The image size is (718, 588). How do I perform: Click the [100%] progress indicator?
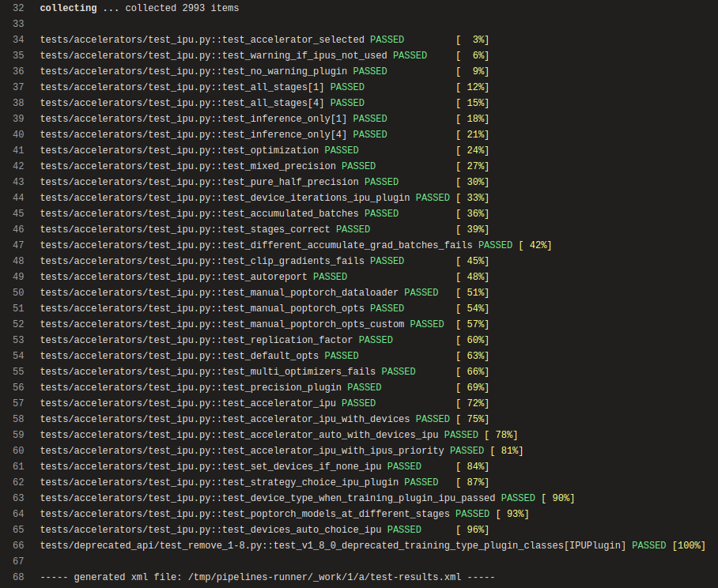click(x=689, y=545)
